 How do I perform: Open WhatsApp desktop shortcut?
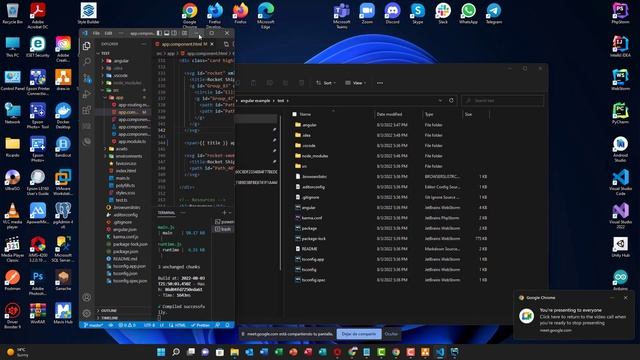coord(468,13)
